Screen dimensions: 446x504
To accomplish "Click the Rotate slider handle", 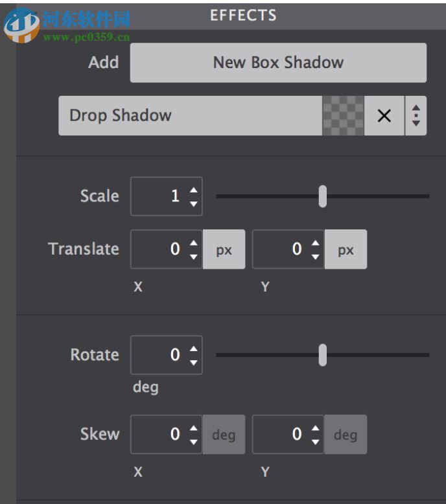I will tap(323, 354).
